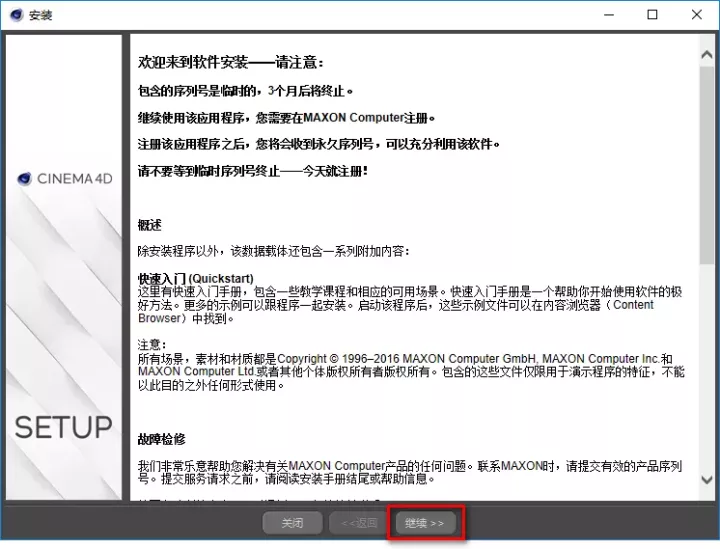Click the installer icon in the title bar
This screenshot has height=549, width=720.
click(15, 15)
